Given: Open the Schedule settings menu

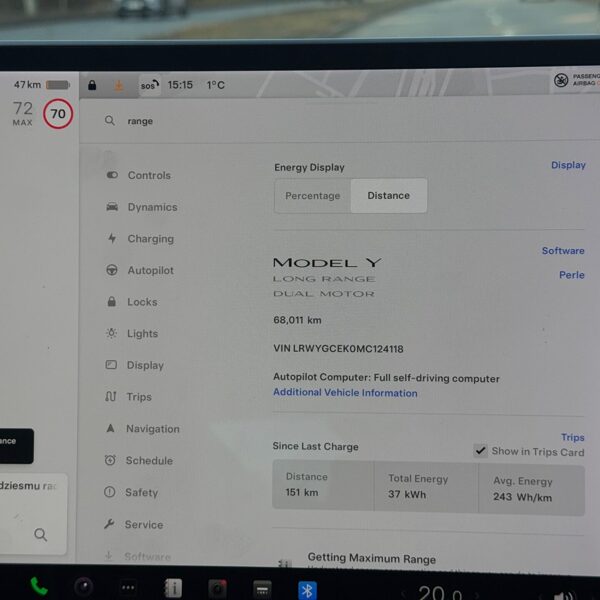Looking at the screenshot, I should [139, 460].
